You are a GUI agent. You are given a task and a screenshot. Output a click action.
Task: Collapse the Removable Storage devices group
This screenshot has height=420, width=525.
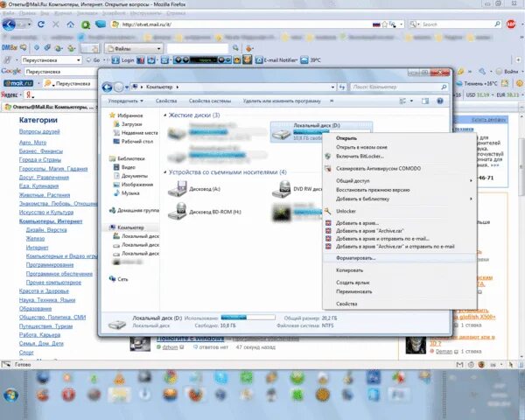tap(165, 172)
